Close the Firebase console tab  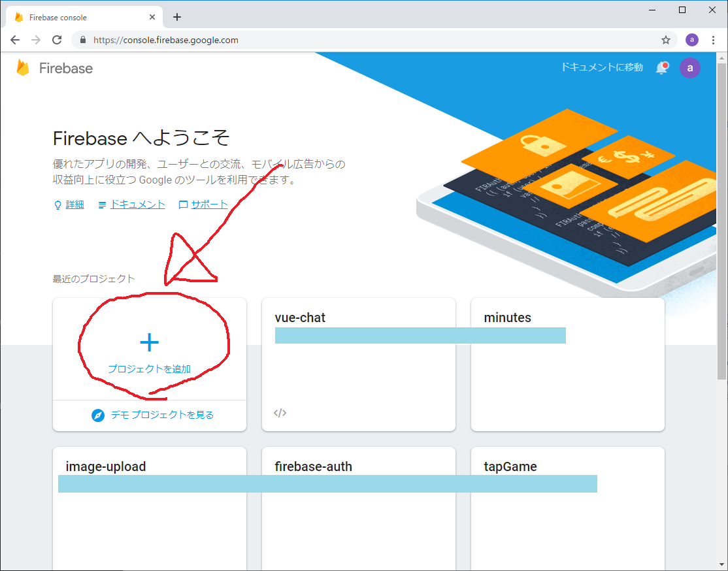pos(152,17)
